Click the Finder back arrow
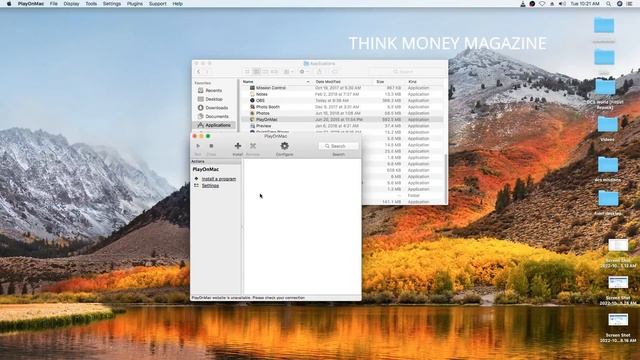Image resolution: width=640 pixels, height=360 pixels. click(x=199, y=72)
